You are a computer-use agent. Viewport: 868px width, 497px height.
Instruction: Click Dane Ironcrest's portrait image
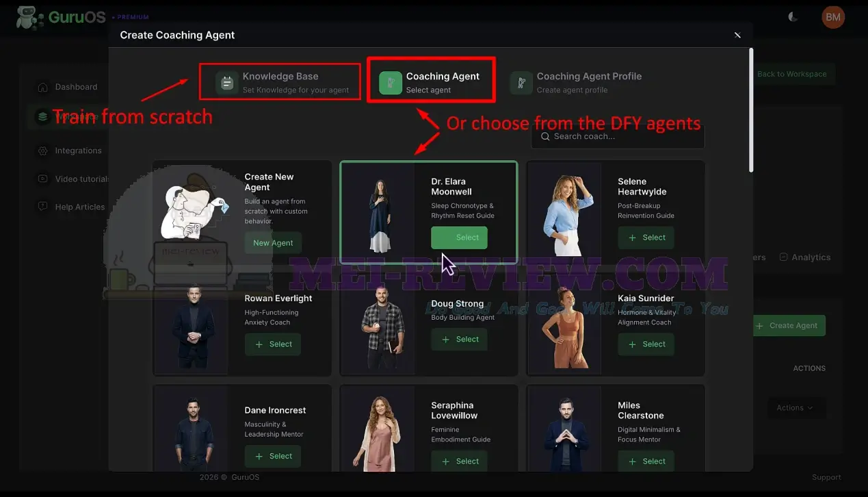192,430
